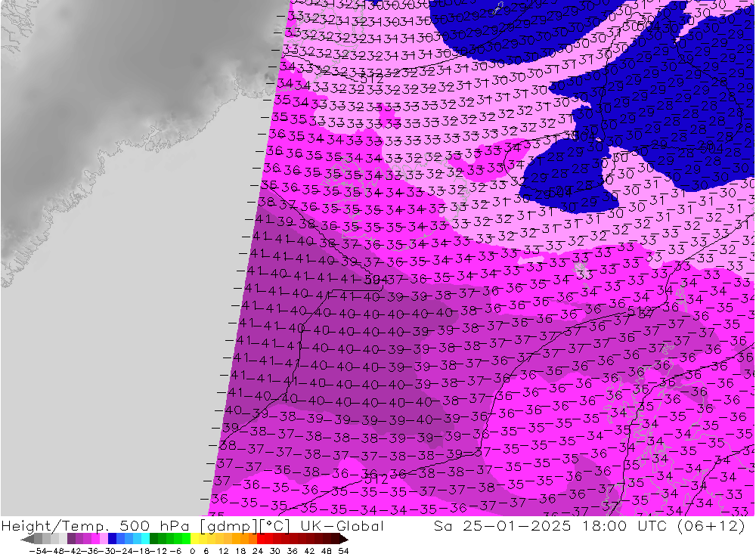This screenshot has width=756, height=554.
Task: Click the right dark arrow of the color scale
Action: point(344,539)
